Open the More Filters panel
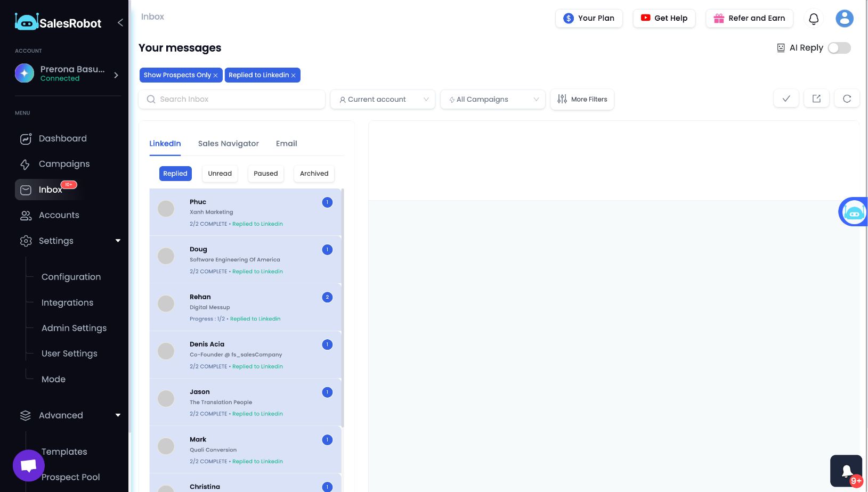868x492 pixels. tap(582, 99)
